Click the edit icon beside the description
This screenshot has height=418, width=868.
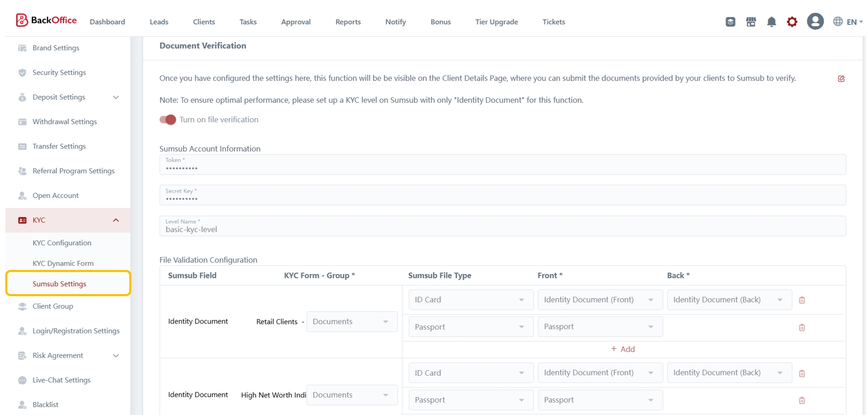(x=841, y=79)
